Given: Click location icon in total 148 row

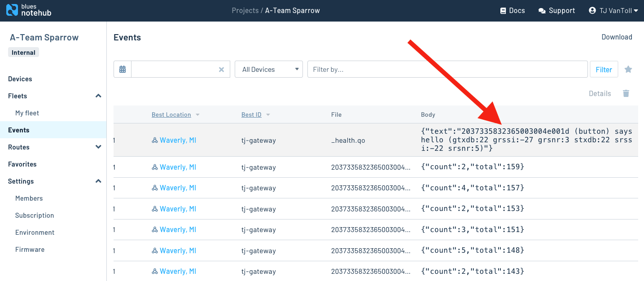Looking at the screenshot, I should [x=155, y=251].
